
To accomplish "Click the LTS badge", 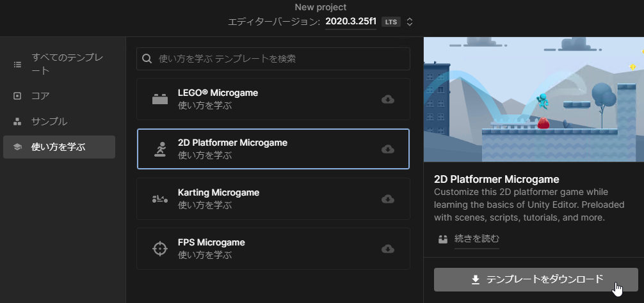I will point(391,22).
